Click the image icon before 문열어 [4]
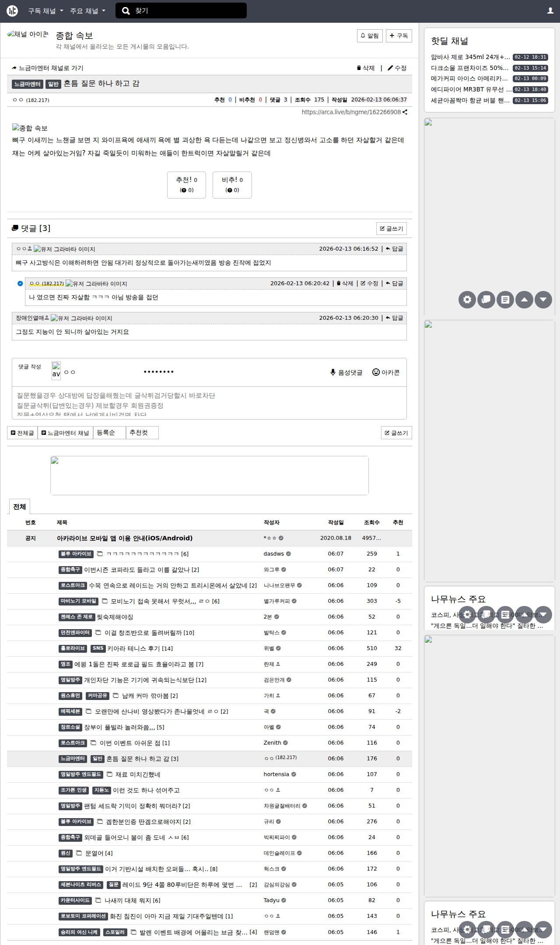The width and height of the screenshot is (560, 945). [79, 853]
